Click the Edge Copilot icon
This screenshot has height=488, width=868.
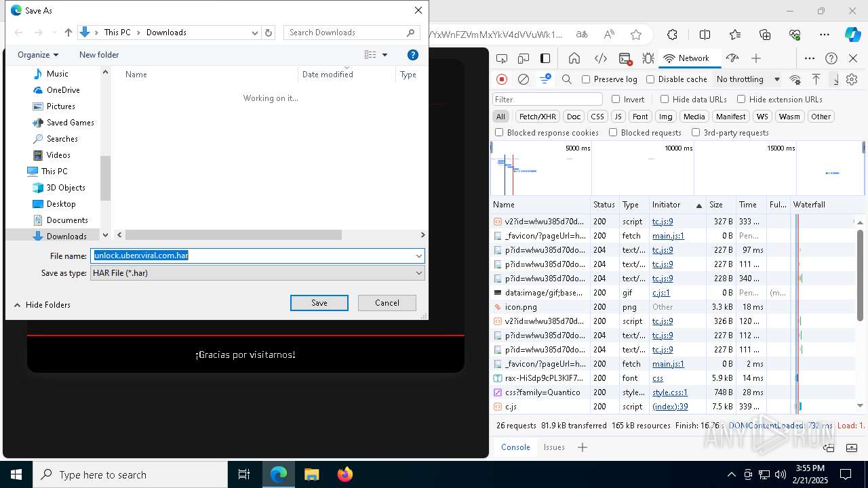(852, 35)
